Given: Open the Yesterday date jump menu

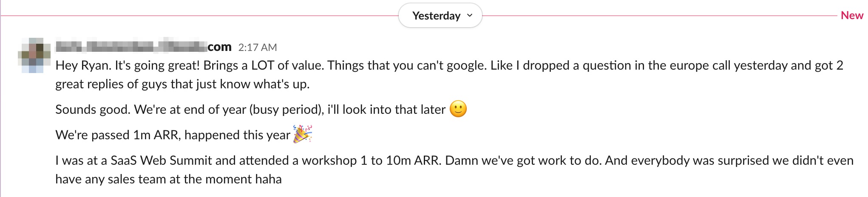Looking at the screenshot, I should 437,16.
